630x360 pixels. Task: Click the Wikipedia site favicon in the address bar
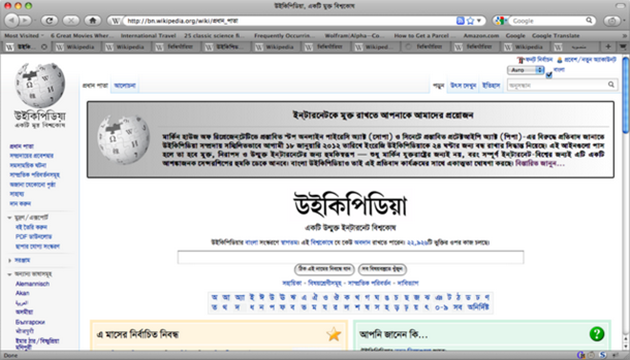point(115,20)
